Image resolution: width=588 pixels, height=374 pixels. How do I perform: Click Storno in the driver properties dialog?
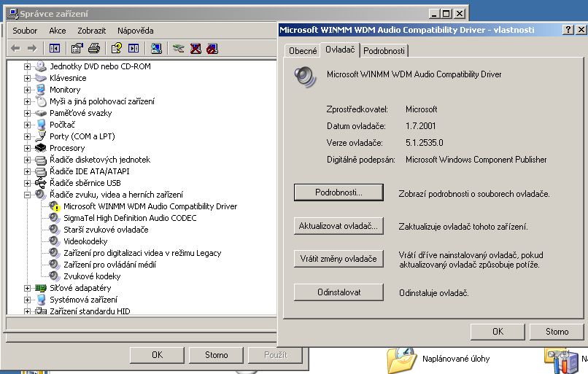[x=557, y=332]
